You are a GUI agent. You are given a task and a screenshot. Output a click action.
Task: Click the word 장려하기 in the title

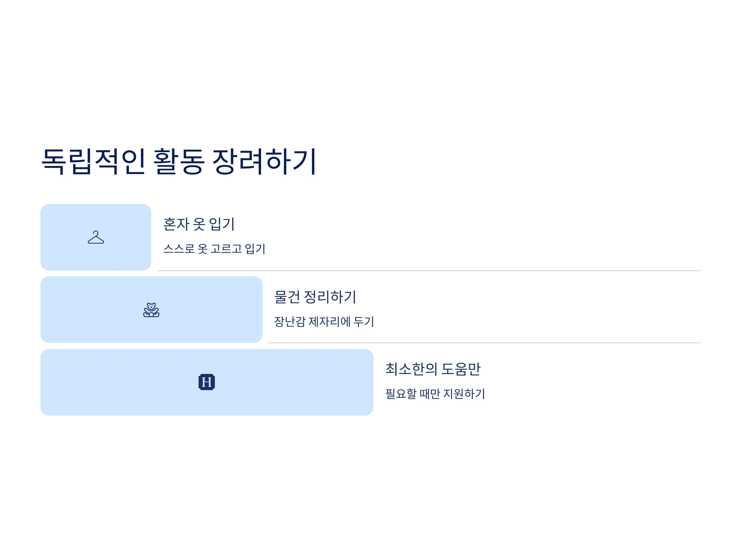pyautogui.click(x=265, y=161)
